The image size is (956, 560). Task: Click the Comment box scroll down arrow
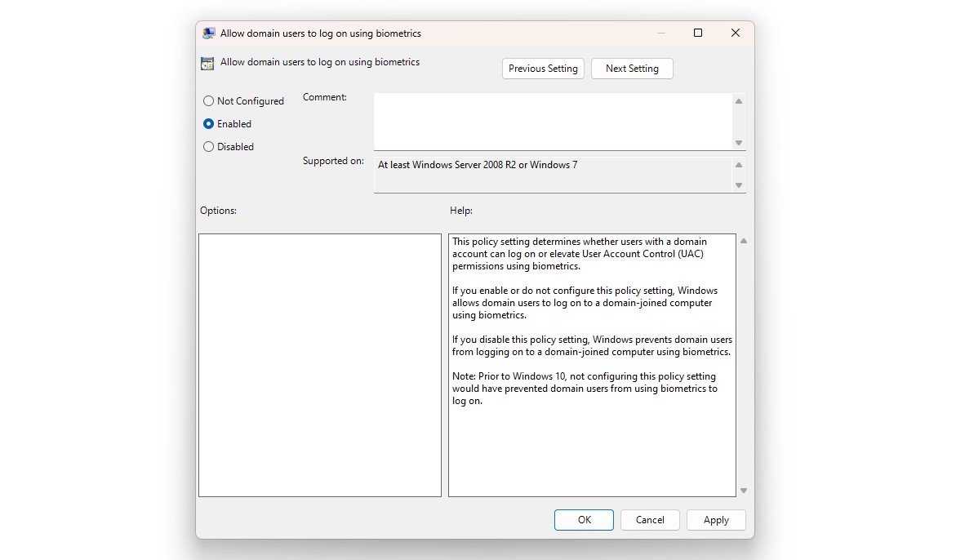coord(738,143)
